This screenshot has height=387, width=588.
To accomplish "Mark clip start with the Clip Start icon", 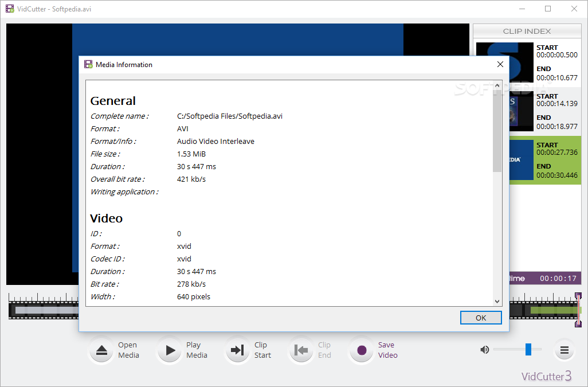I will 237,350.
